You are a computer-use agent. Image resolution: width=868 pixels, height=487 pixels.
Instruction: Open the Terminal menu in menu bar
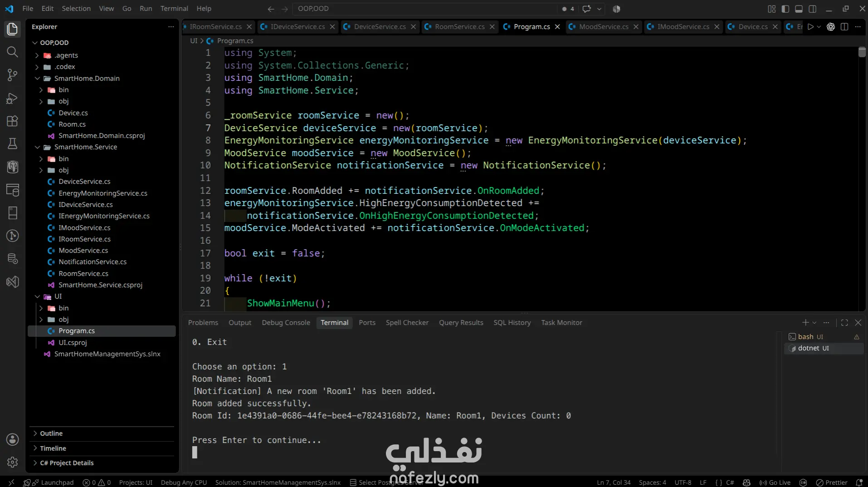174,9
